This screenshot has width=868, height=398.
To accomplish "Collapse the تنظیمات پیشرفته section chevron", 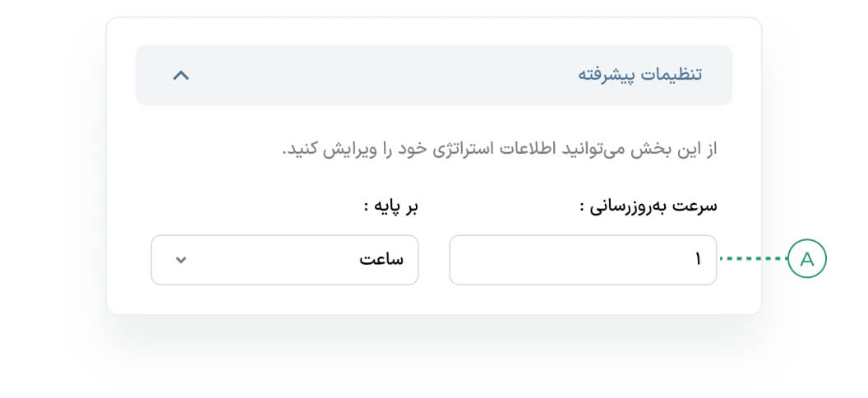I will coord(181,75).
